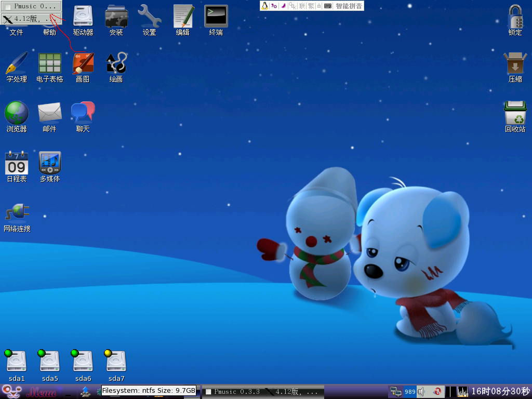The image size is (532, 399).
Task: Switch to Pmusic 0.3.3 in the taskbar
Action: coord(233,392)
